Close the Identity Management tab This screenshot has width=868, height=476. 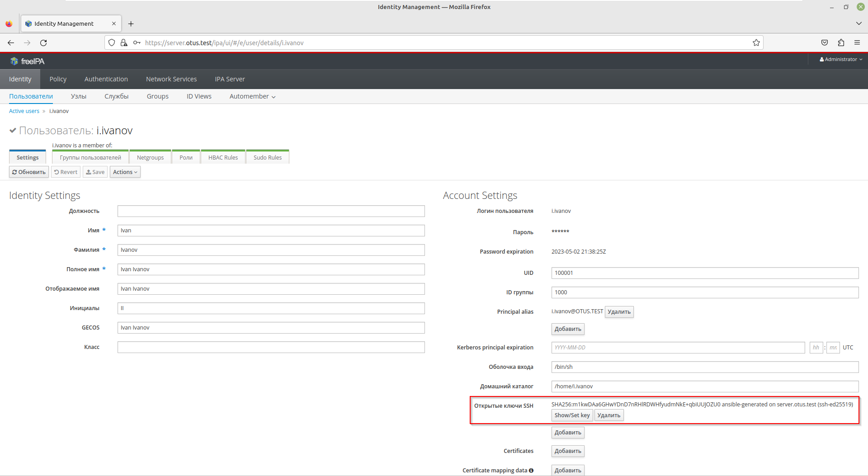[x=114, y=24]
